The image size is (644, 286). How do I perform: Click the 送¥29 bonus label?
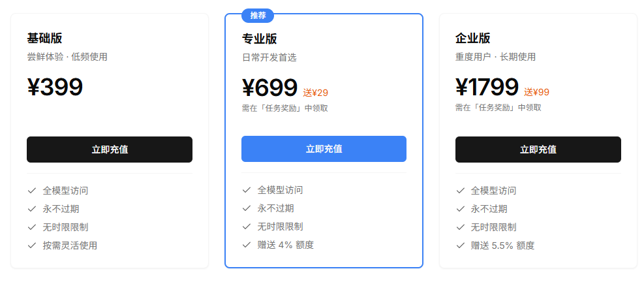[315, 93]
